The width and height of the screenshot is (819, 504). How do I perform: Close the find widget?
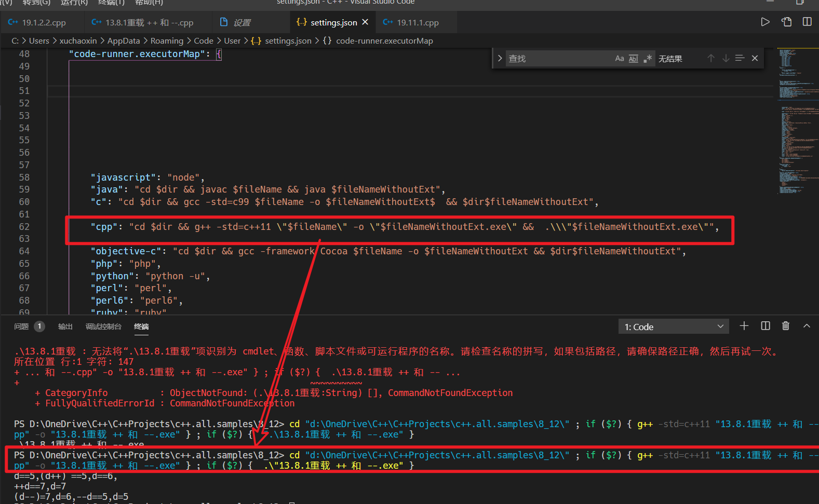[x=755, y=58]
